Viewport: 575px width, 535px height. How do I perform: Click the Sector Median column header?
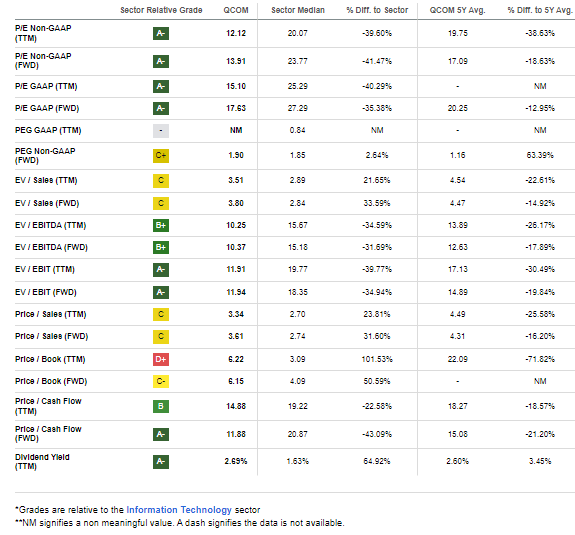coord(298,10)
